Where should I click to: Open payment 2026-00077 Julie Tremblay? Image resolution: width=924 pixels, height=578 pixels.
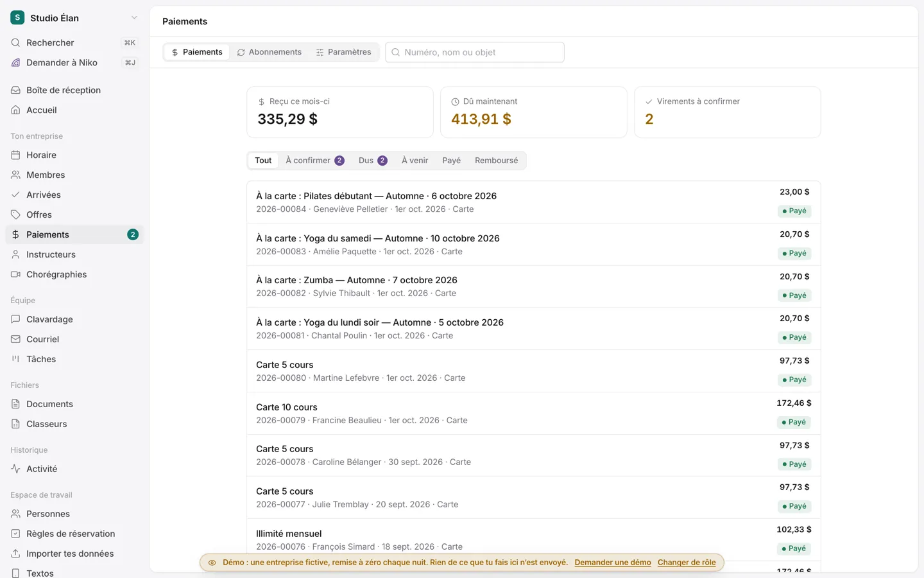click(533, 498)
